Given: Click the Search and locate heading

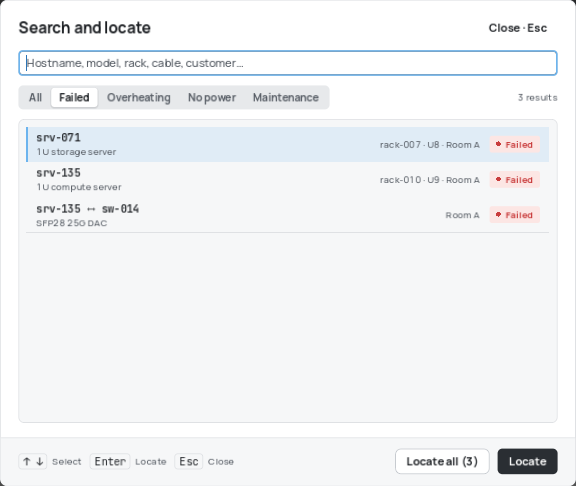Looking at the screenshot, I should click(x=84, y=28).
